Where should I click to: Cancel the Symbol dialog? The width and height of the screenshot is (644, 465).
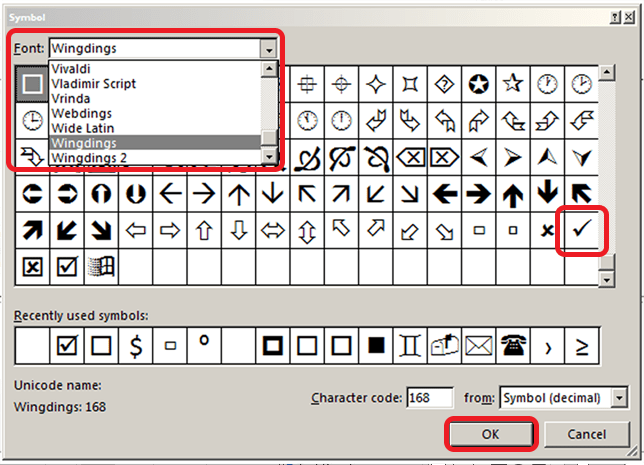[x=586, y=434]
